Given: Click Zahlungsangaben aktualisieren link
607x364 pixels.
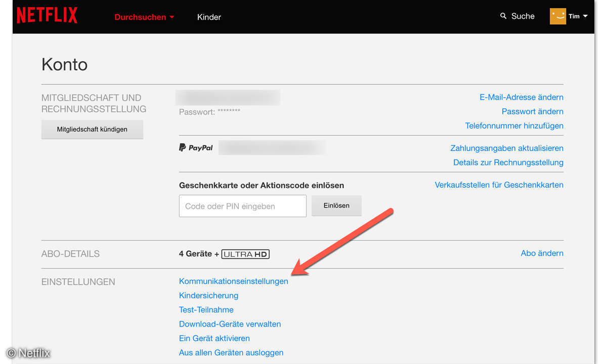Looking at the screenshot, I should [x=507, y=148].
